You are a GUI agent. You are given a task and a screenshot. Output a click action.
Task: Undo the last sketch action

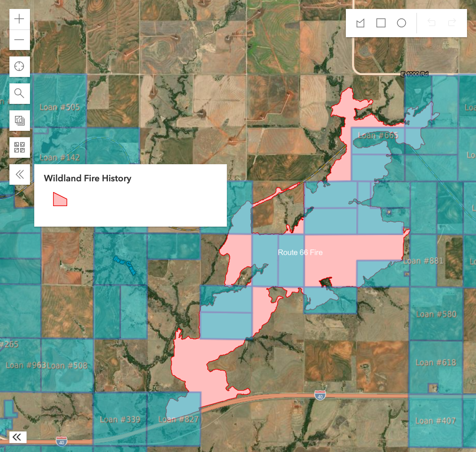pos(431,23)
